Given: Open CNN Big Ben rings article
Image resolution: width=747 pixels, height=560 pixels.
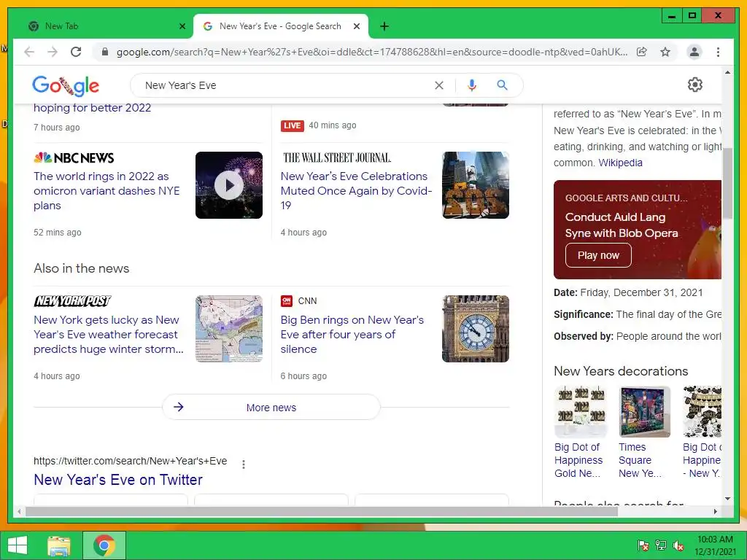Looking at the screenshot, I should pyautogui.click(x=352, y=335).
